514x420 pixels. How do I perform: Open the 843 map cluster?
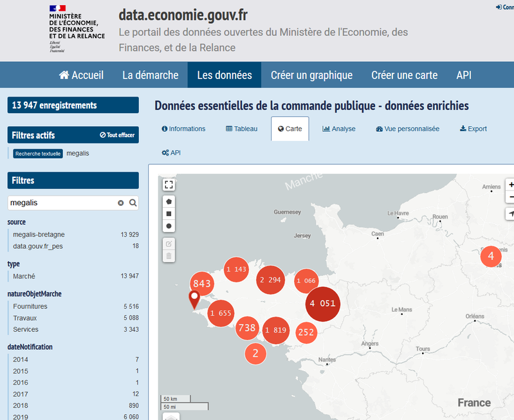[202, 284]
